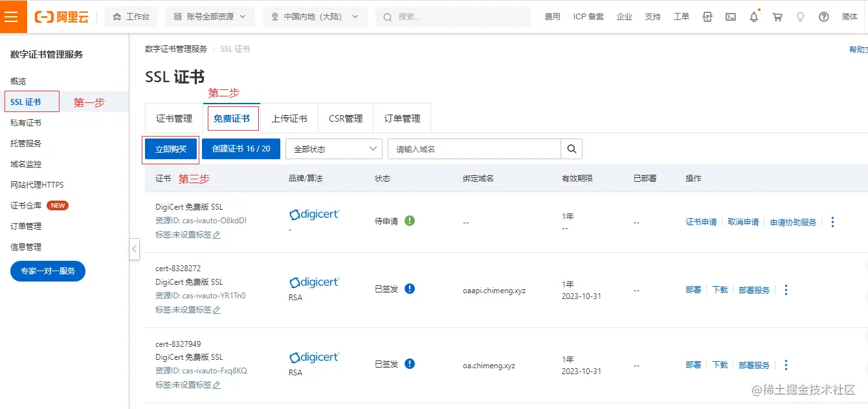Click 申请协助服务 link
Image resolution: width=868 pixels, height=409 pixels.
point(793,222)
